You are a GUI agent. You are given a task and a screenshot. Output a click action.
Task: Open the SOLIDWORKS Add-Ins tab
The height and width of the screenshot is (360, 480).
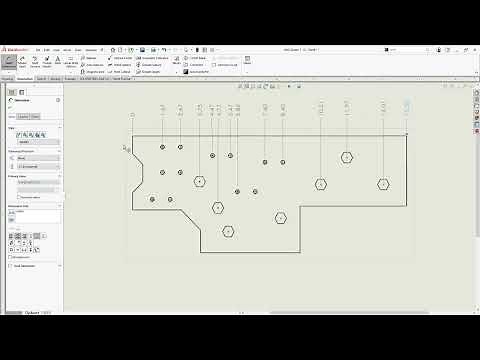tap(95, 79)
